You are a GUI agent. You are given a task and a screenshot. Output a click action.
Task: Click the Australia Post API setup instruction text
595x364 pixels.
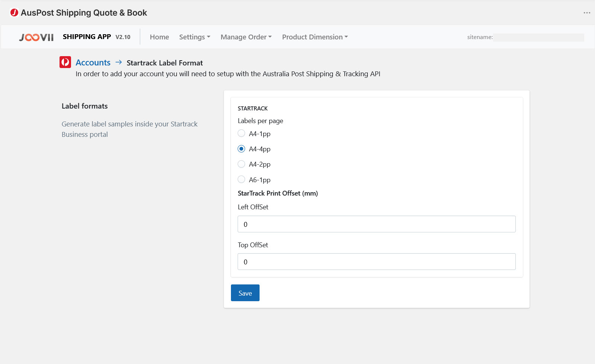coord(228,74)
